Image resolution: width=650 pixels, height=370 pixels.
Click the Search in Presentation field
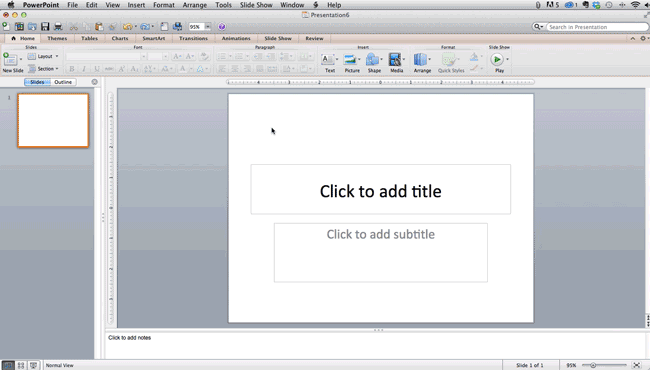597,27
